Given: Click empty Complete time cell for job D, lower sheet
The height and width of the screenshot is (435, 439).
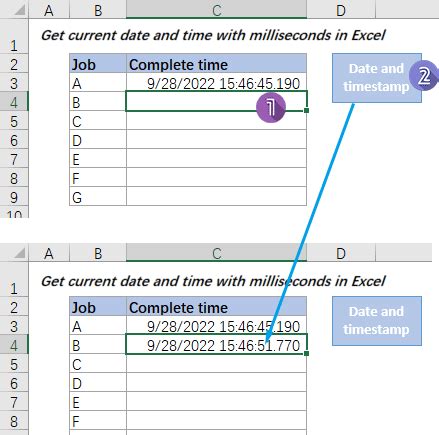Looking at the screenshot, I should point(216,382).
